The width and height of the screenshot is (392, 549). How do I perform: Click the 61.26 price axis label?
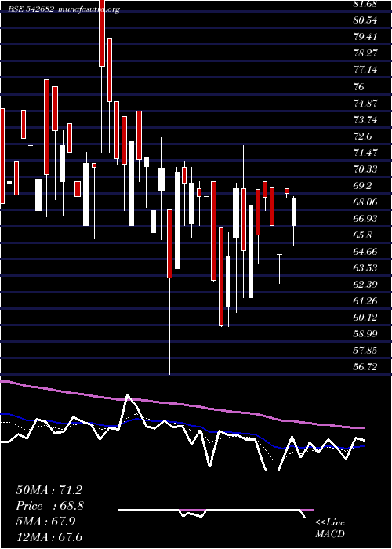(x=365, y=300)
